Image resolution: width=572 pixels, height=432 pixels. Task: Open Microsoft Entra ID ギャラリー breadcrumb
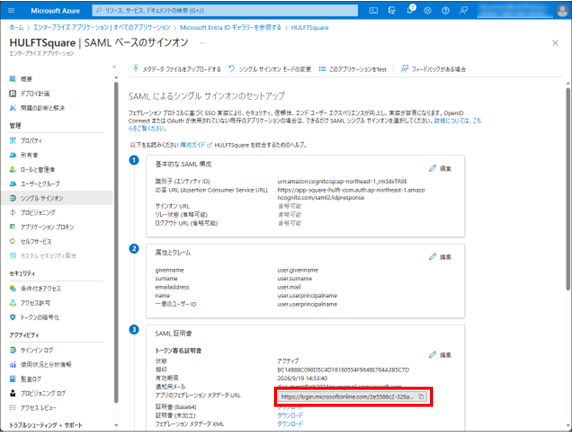(x=231, y=27)
